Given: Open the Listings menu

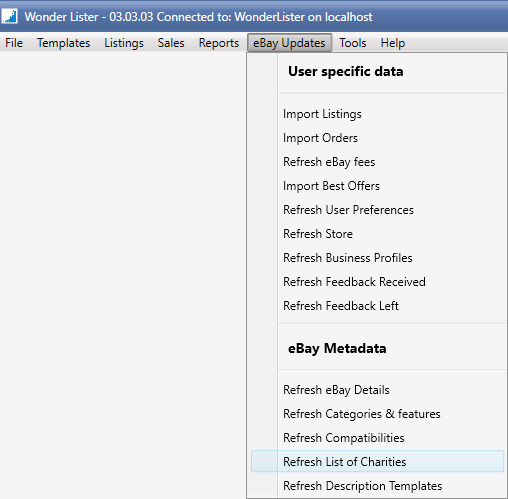Looking at the screenshot, I should [124, 43].
